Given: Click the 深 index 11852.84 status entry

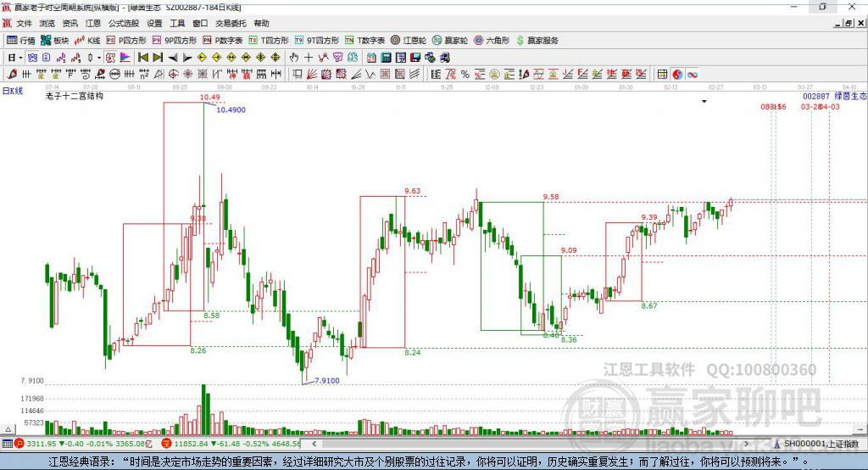Looking at the screenshot, I should point(231,444).
